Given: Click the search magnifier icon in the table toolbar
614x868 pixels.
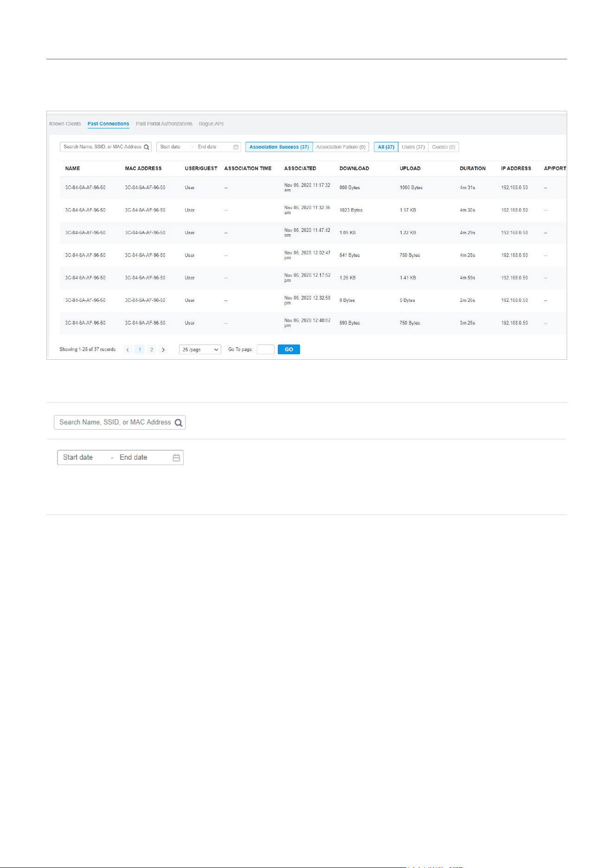Looking at the screenshot, I should (x=147, y=147).
